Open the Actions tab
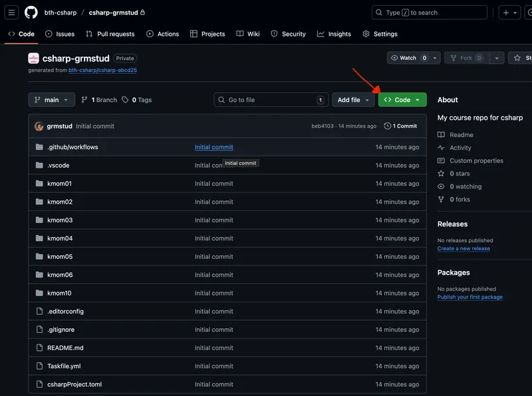 162,34
